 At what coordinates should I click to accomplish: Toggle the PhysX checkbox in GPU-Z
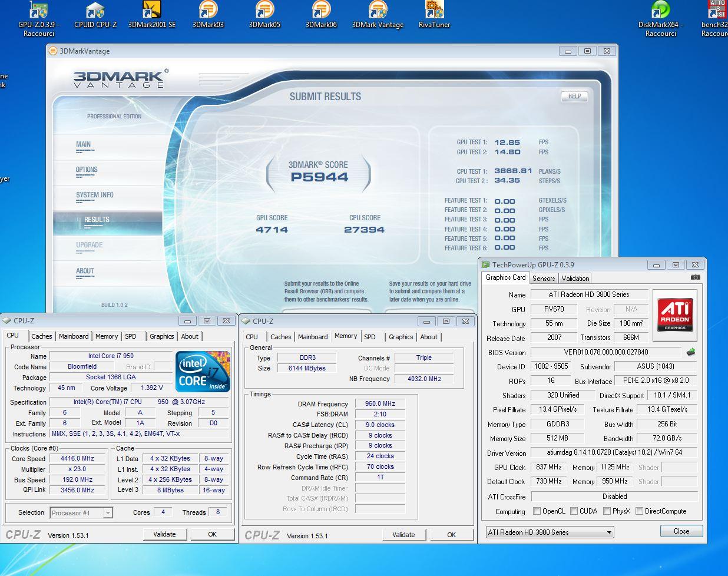tap(607, 511)
